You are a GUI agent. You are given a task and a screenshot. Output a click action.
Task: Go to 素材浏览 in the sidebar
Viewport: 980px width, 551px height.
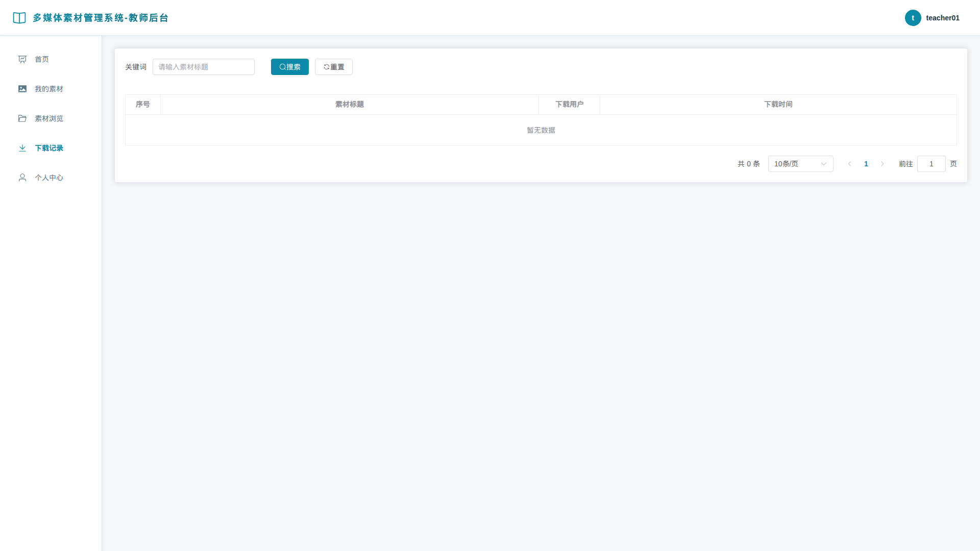point(51,118)
